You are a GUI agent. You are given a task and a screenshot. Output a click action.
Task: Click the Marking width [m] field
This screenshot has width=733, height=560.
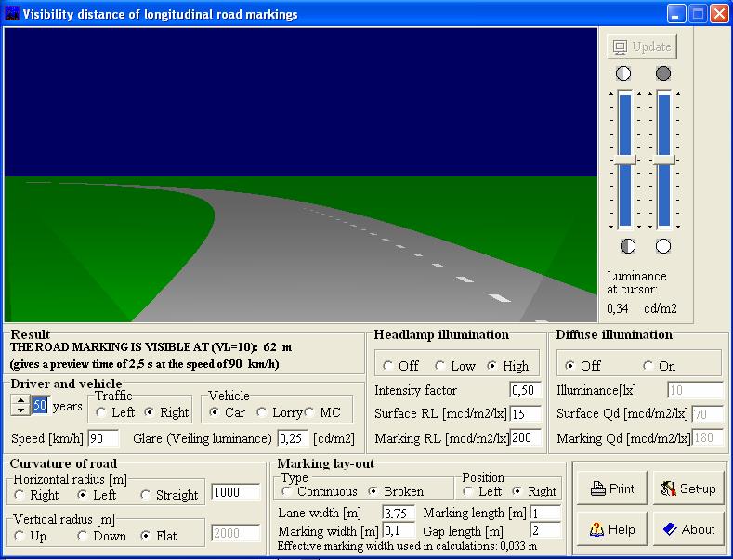(399, 530)
